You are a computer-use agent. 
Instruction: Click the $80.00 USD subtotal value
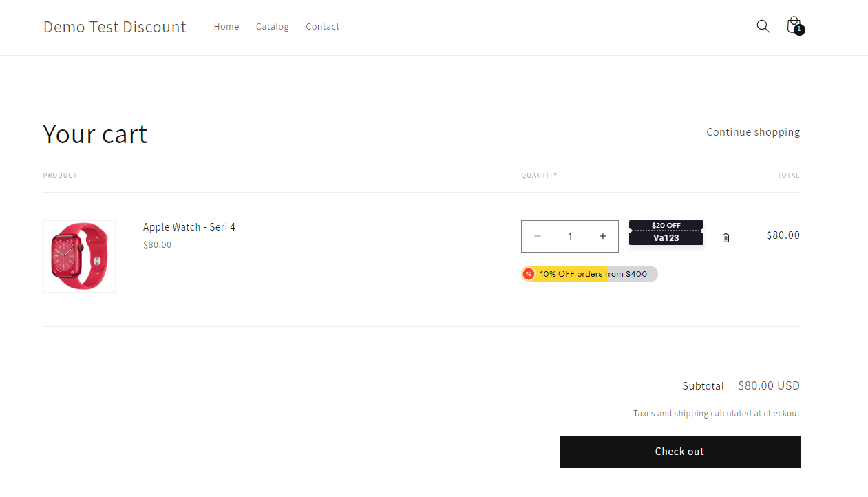coord(769,385)
